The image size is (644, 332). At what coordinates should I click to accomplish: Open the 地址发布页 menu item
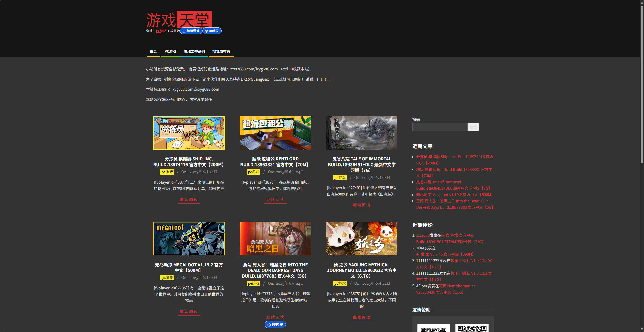pyautogui.click(x=221, y=51)
